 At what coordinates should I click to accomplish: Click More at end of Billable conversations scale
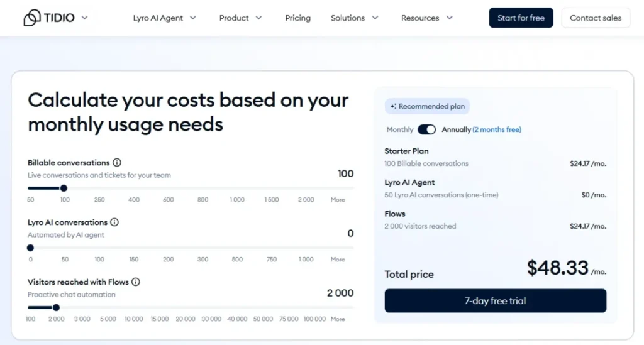pos(338,200)
